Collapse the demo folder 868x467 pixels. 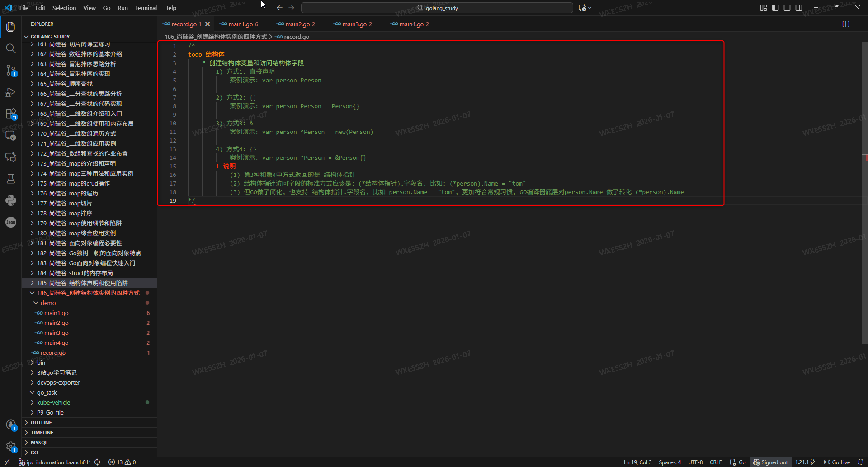tap(89, 303)
